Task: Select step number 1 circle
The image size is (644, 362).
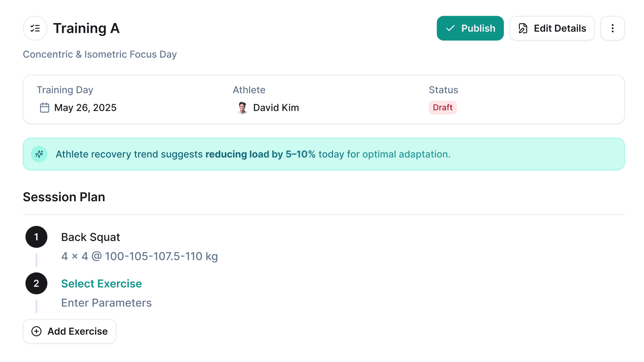Action: pyautogui.click(x=36, y=237)
